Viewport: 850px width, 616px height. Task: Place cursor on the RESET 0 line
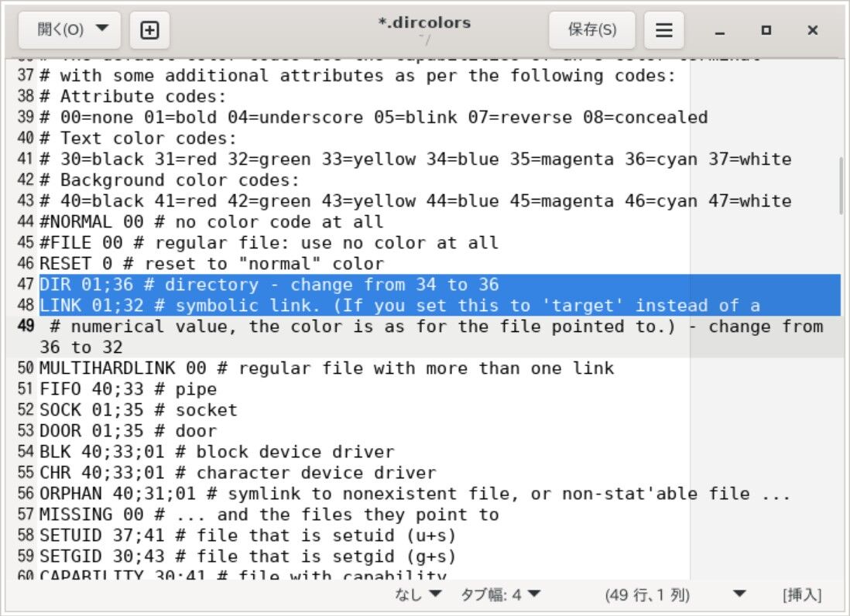tap(194, 263)
